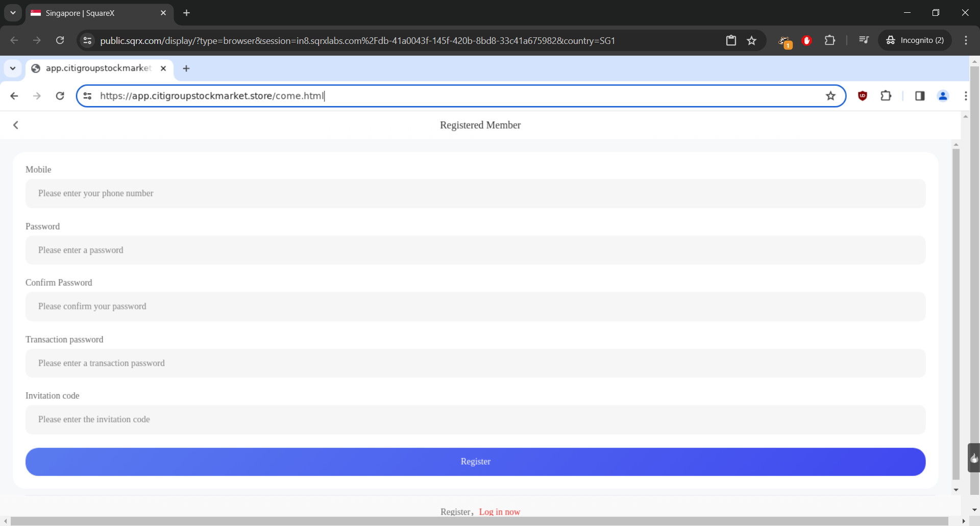Open the outer media control playlist icon
Viewport: 980px width, 526px height.
[864, 40]
